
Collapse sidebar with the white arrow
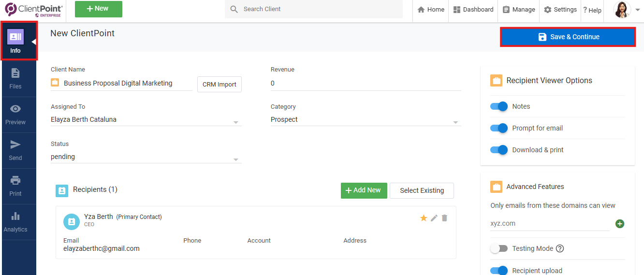coord(34,42)
